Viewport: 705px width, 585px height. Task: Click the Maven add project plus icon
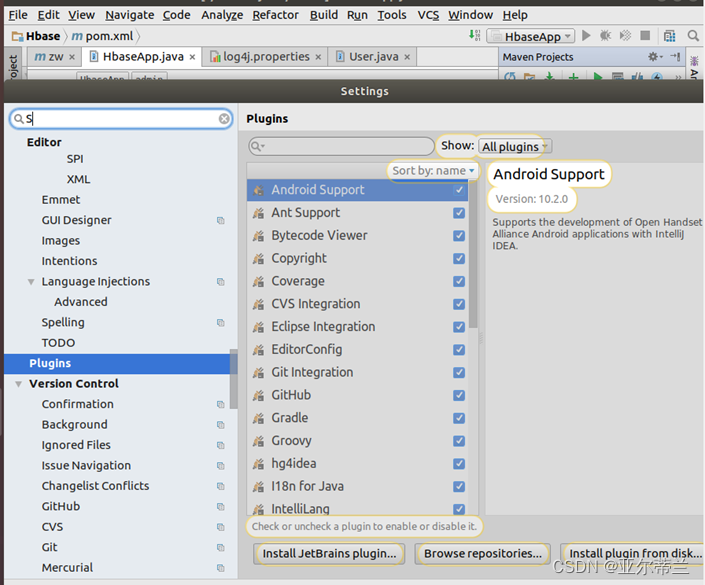[x=573, y=77]
